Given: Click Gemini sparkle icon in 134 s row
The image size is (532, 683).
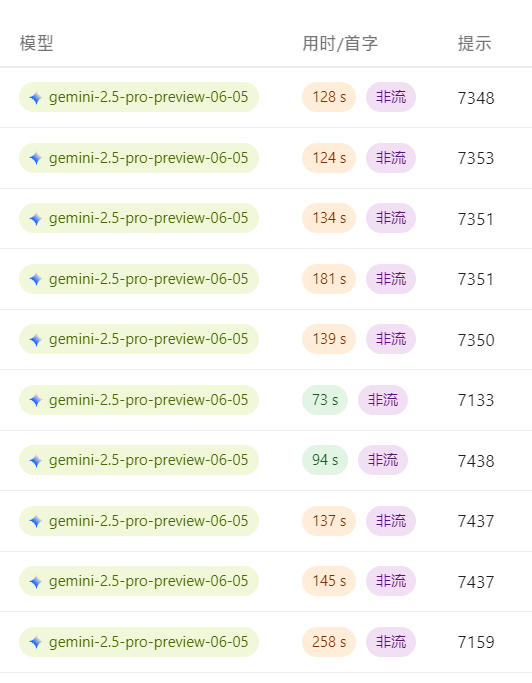Looking at the screenshot, I should tap(36, 218).
